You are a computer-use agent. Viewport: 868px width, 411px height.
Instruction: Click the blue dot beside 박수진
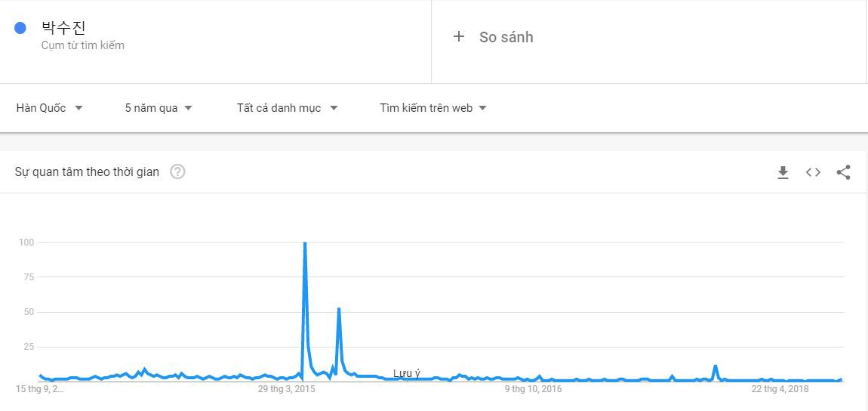pyautogui.click(x=20, y=28)
